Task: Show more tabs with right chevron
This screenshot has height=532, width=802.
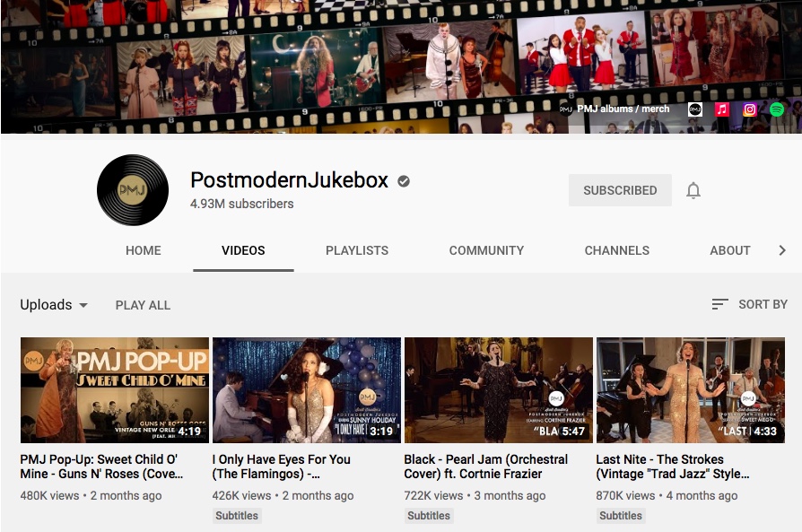Action: tap(782, 250)
